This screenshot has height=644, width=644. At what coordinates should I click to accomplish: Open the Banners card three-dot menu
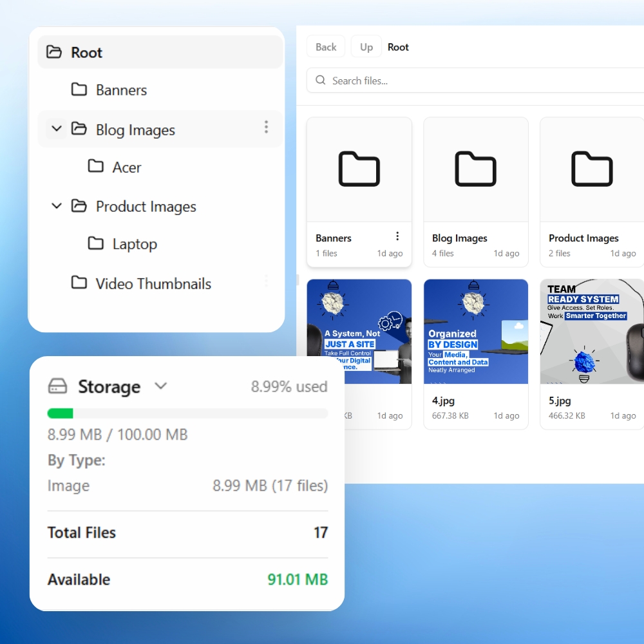click(397, 236)
